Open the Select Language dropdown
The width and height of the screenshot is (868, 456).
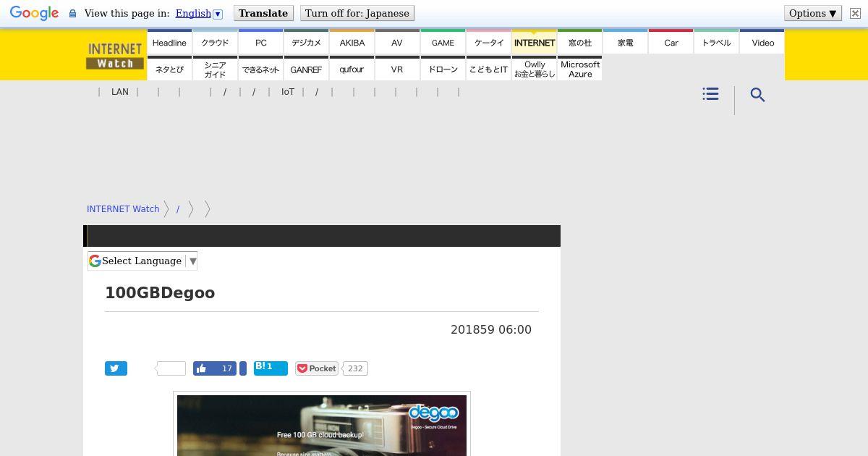click(142, 261)
